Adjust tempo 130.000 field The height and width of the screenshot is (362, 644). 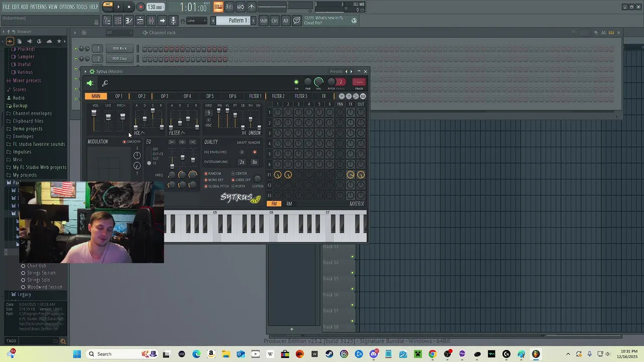[x=155, y=7]
